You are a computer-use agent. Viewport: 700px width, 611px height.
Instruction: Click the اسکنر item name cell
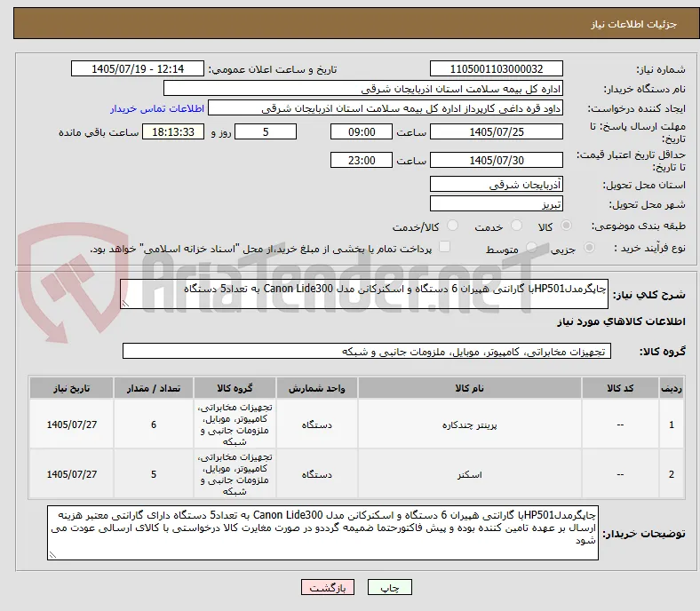pyautogui.click(x=469, y=474)
